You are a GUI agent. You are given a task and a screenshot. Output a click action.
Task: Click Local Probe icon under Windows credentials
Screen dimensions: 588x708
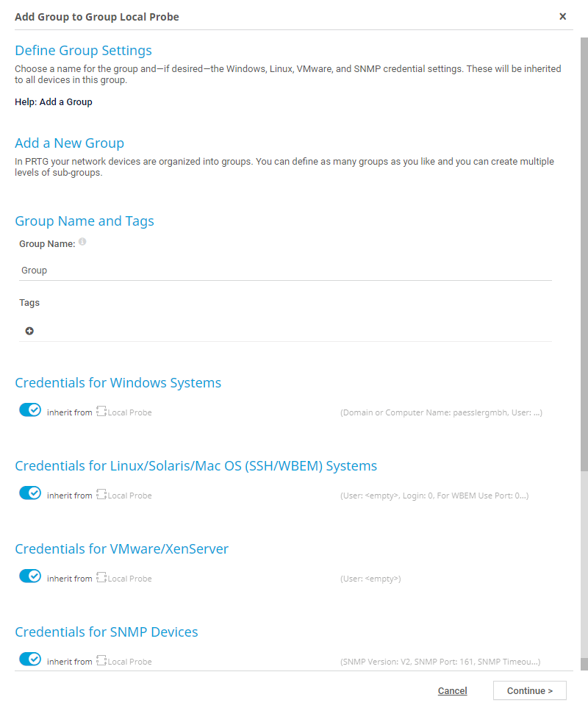tap(102, 412)
